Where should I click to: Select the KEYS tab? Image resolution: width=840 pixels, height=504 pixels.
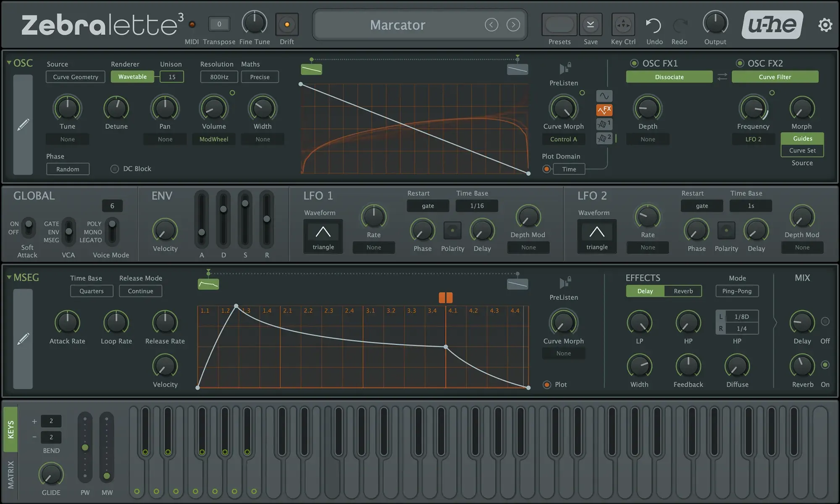10,429
